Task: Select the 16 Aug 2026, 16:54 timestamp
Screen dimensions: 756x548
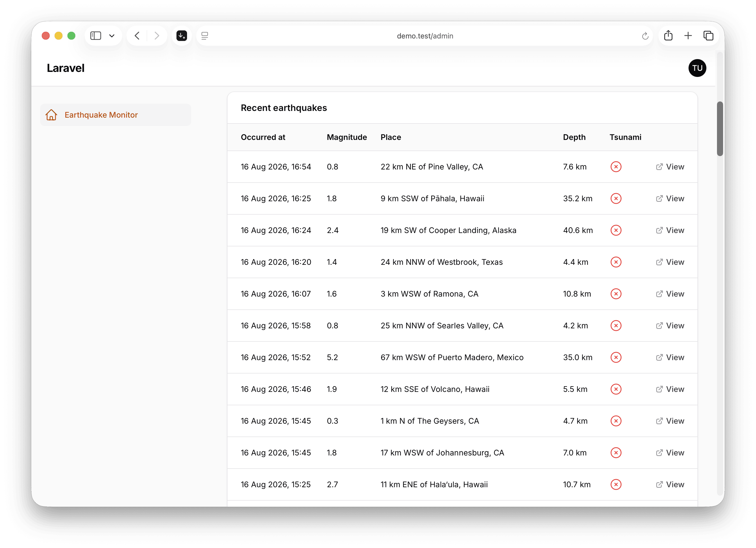Action: (276, 167)
